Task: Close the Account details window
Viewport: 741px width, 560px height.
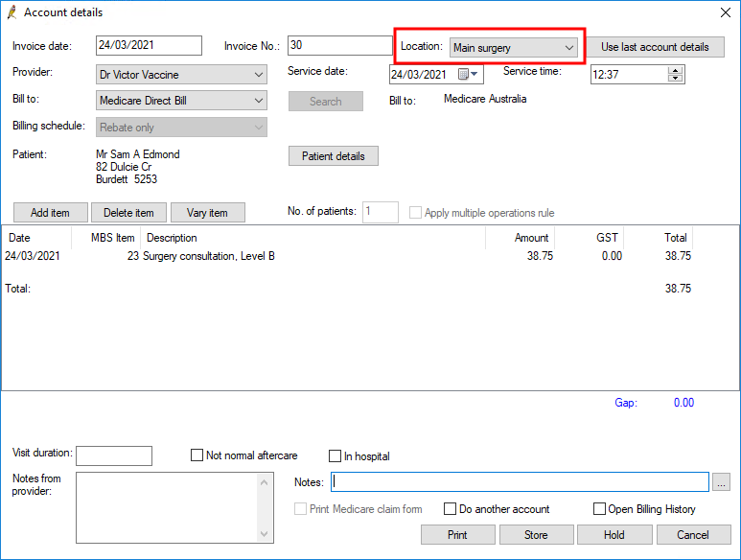Action: [x=724, y=12]
